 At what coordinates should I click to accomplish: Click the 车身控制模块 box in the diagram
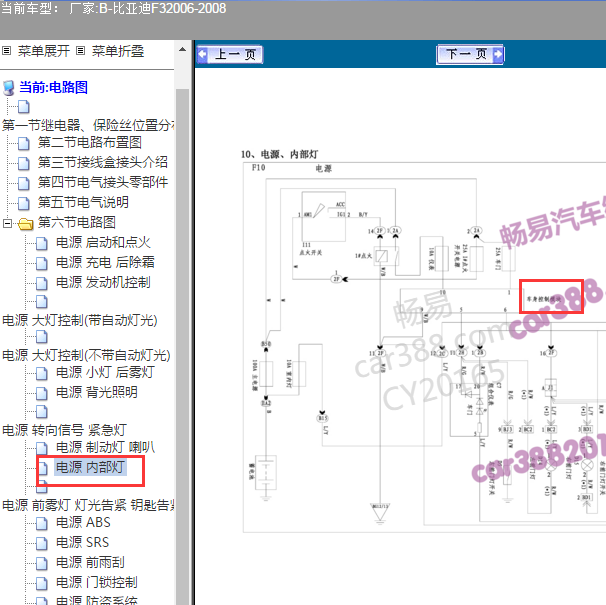point(551,297)
